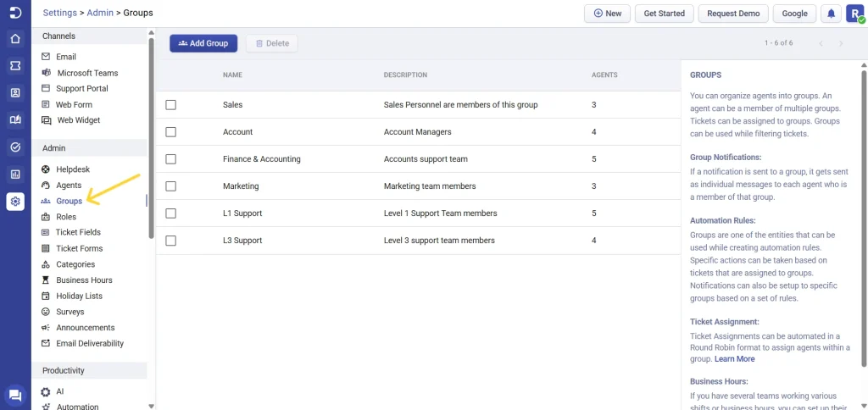Open Automation under Productivity
This screenshot has height=410, width=868.
point(77,406)
